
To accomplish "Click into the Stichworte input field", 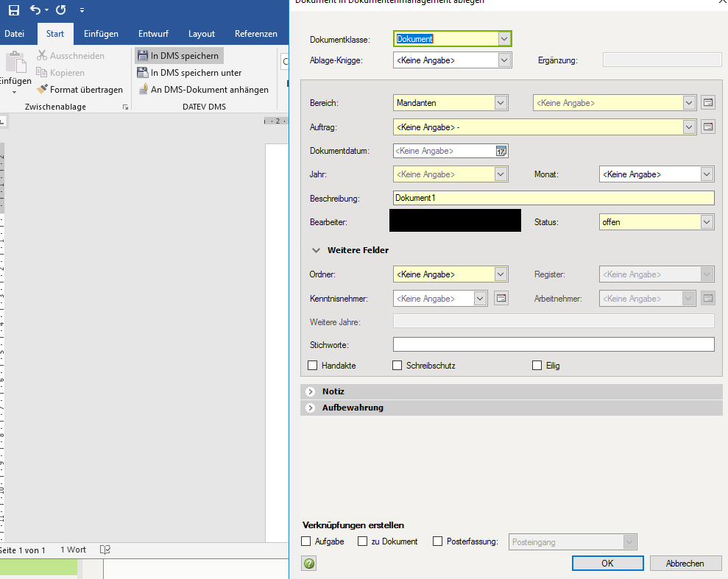I will 554,344.
